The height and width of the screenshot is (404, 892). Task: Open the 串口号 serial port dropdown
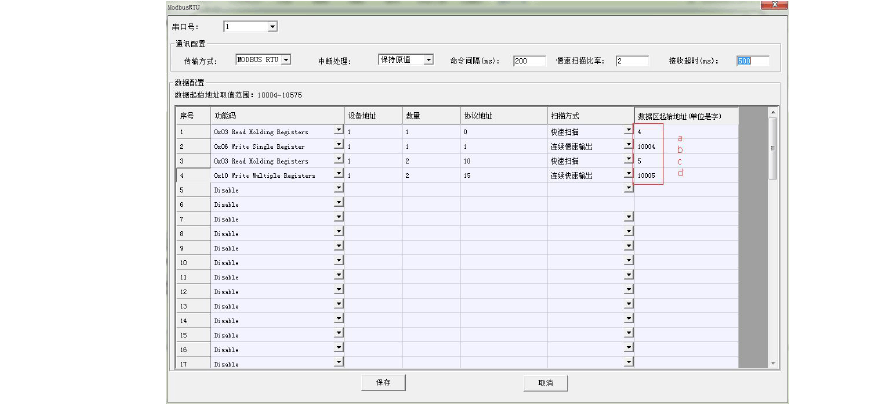(272, 26)
